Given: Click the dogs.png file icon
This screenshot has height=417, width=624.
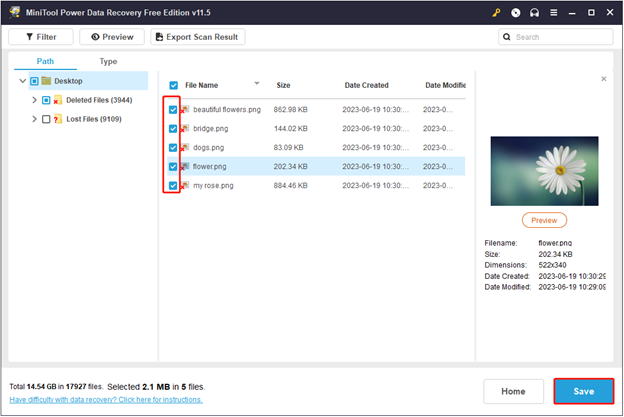Looking at the screenshot, I should coord(185,148).
